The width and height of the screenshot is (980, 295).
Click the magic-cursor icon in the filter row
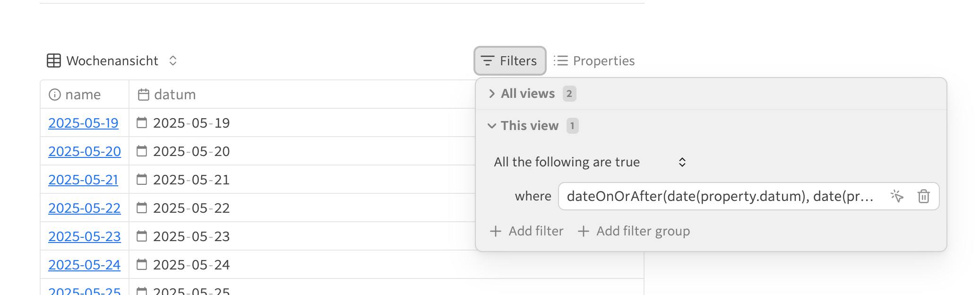click(x=897, y=196)
